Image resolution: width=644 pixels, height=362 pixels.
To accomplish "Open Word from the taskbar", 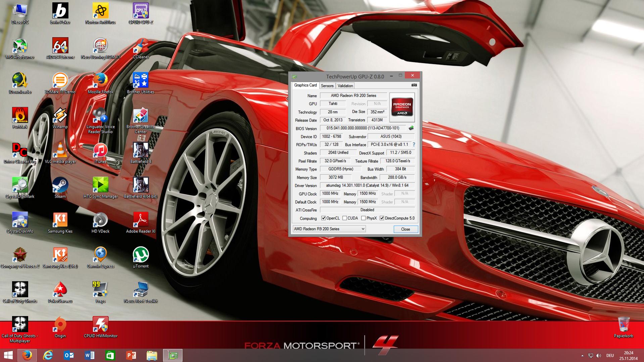I will pyautogui.click(x=90, y=355).
